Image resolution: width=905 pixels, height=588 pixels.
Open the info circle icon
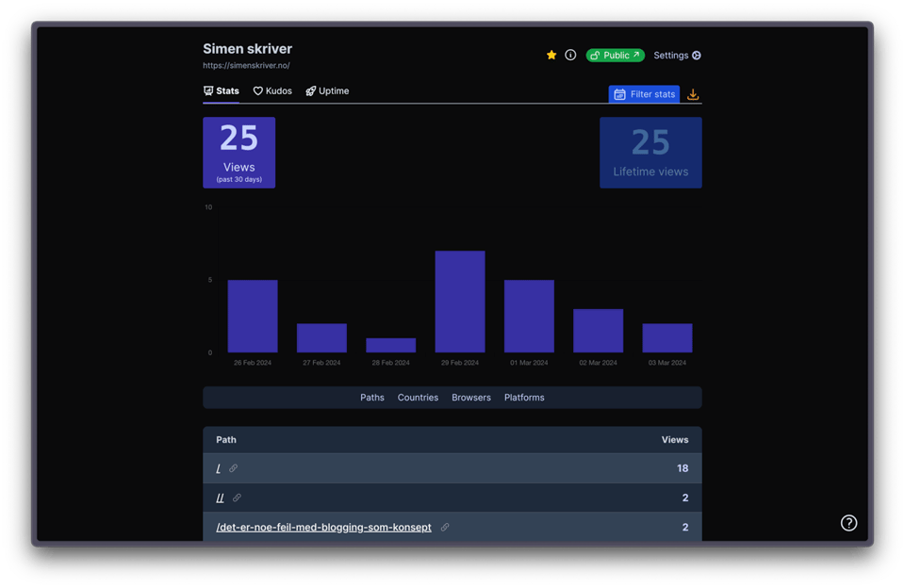[x=570, y=56]
